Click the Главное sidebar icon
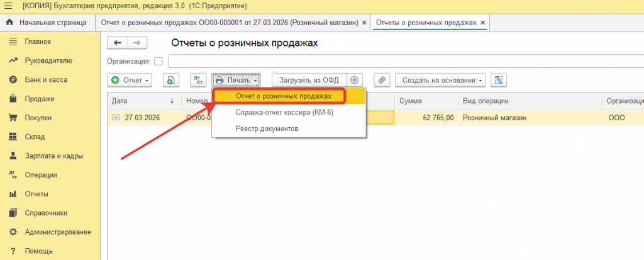Screen dimensions: 644x260 (x=13, y=42)
